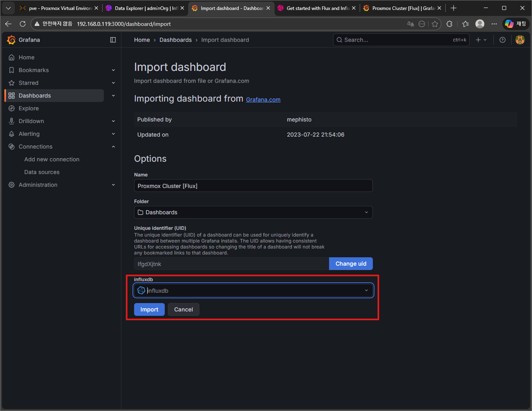Click the Home icon in the sidebar
The width and height of the screenshot is (532, 411).
(12, 57)
